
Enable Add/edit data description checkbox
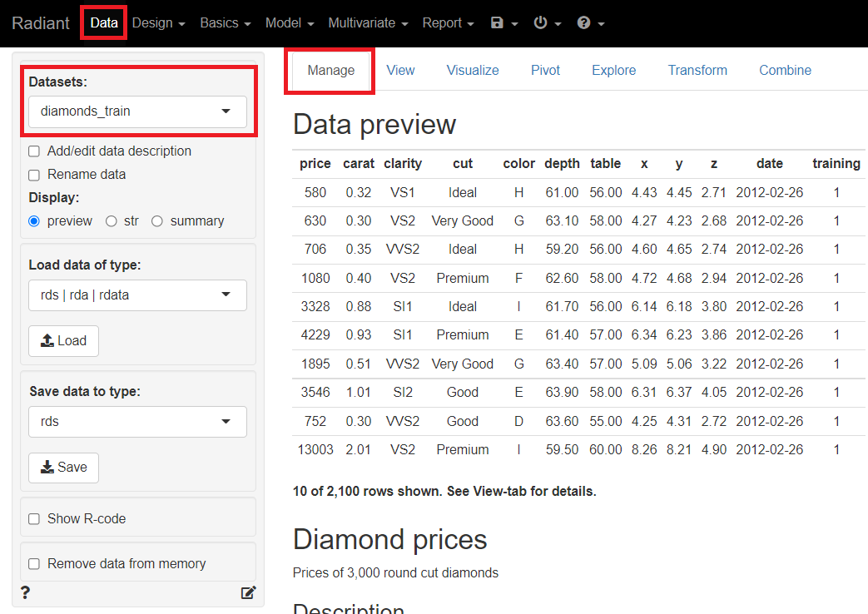[34, 151]
